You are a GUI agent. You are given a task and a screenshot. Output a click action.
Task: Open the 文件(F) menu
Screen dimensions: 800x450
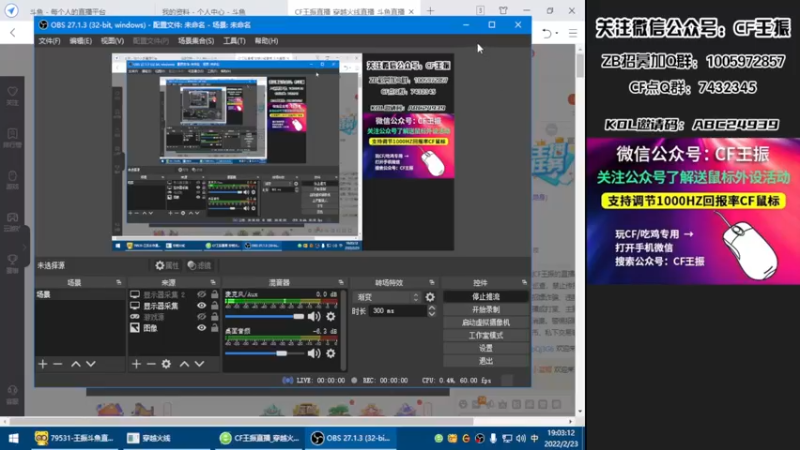49,41
